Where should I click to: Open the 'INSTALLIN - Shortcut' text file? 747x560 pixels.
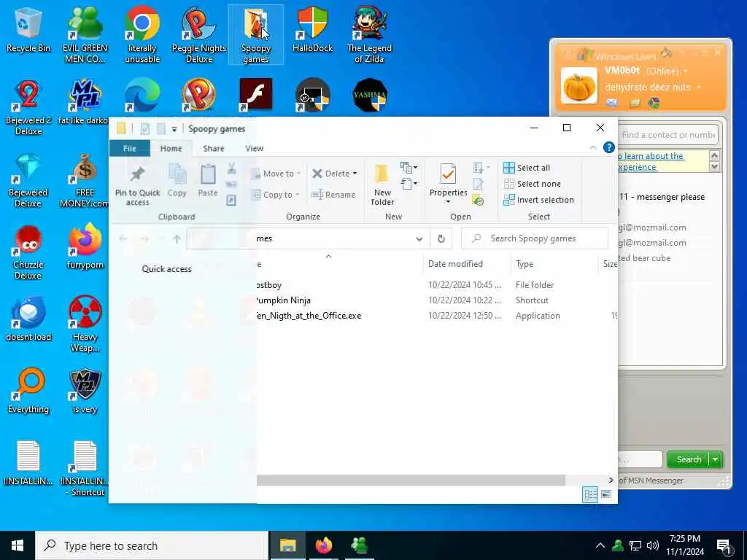click(x=85, y=469)
